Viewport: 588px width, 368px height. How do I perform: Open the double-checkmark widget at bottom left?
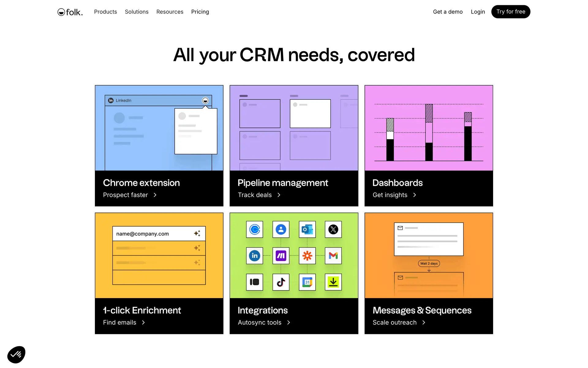(x=16, y=355)
